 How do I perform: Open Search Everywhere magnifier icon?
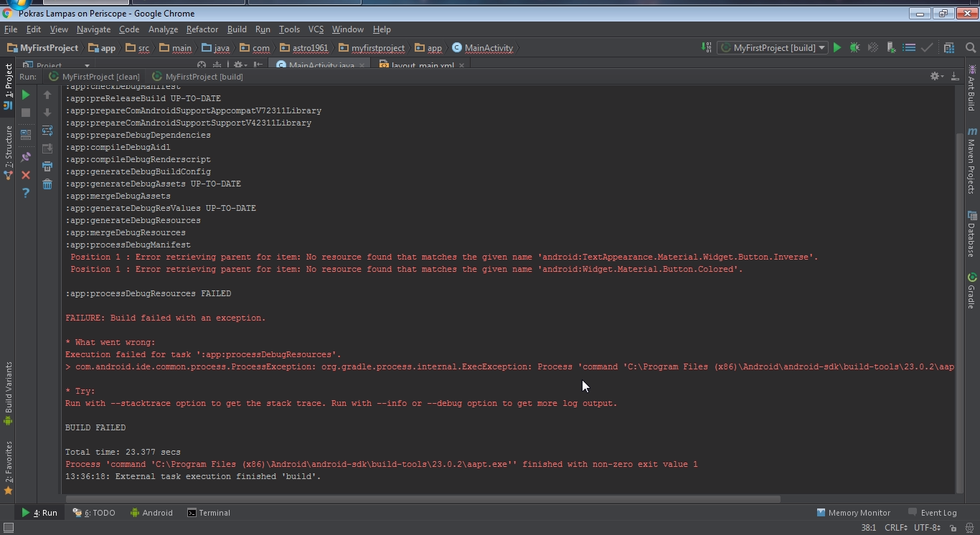coord(971,47)
